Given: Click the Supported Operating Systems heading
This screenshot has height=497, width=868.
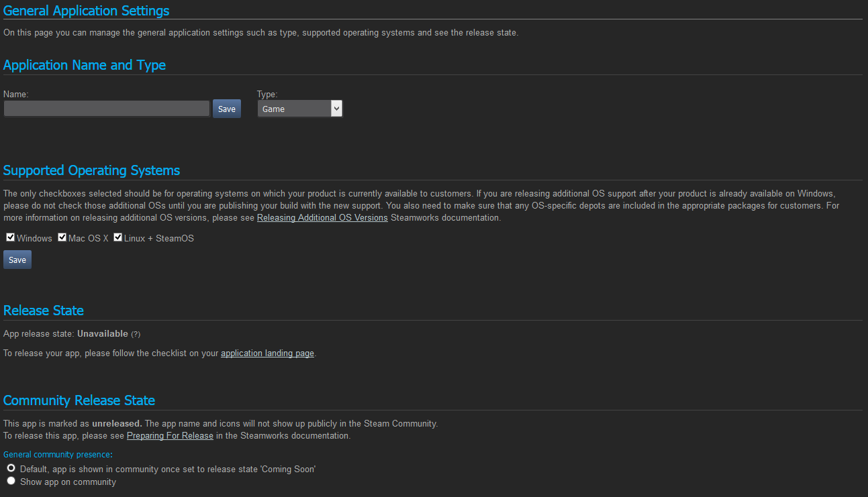Looking at the screenshot, I should click(91, 170).
